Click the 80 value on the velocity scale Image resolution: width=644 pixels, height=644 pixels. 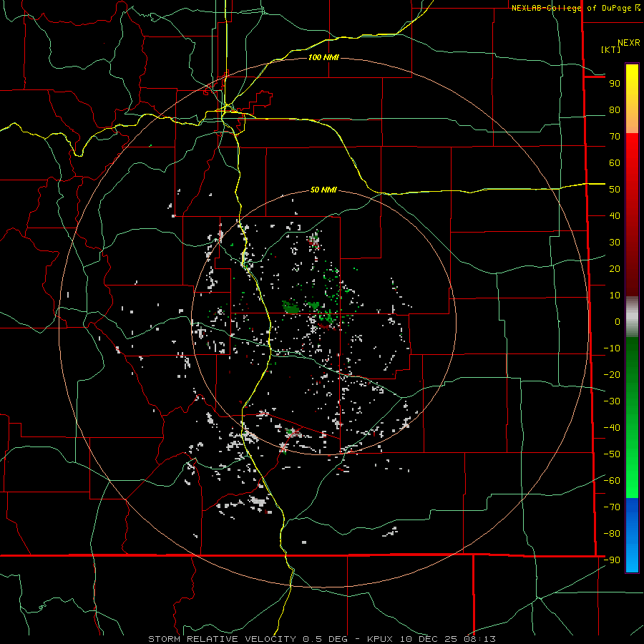point(615,110)
